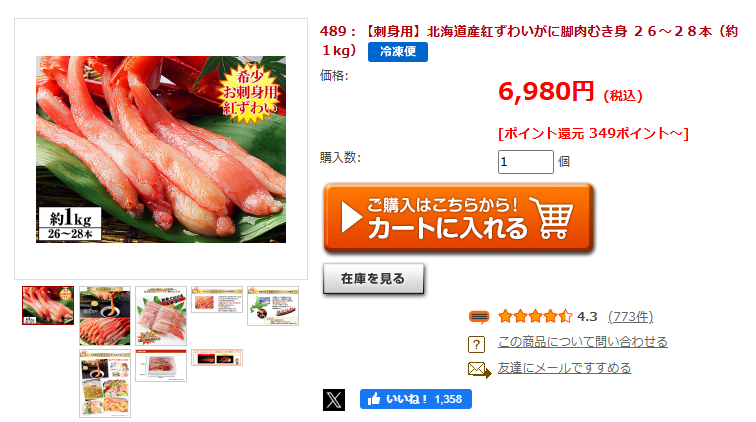Image resolution: width=756 pixels, height=422 pixels.
Task: Select the first crab leg thumbnail
Action: pos(48,305)
